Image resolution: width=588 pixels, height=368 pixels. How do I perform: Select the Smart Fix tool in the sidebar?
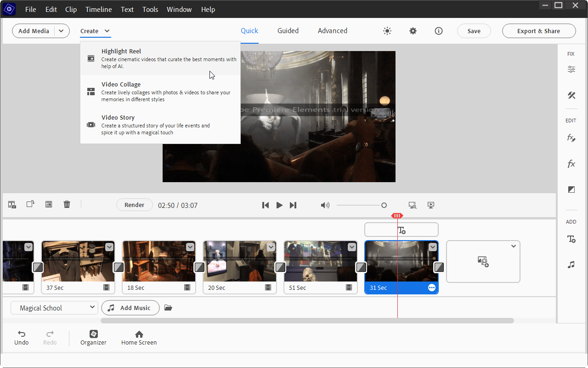[571, 95]
